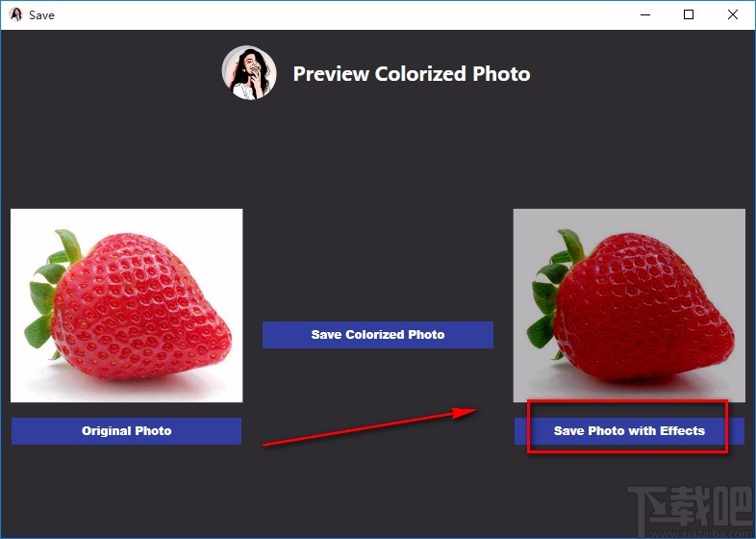Select the original strawberry photo on the left
Viewport: 756px width, 539px height.
[126, 305]
